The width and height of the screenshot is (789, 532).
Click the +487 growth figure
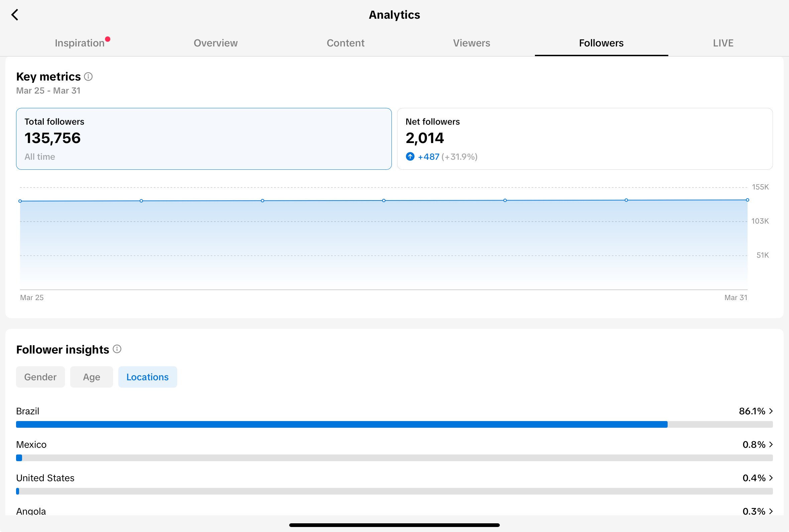[x=429, y=157]
